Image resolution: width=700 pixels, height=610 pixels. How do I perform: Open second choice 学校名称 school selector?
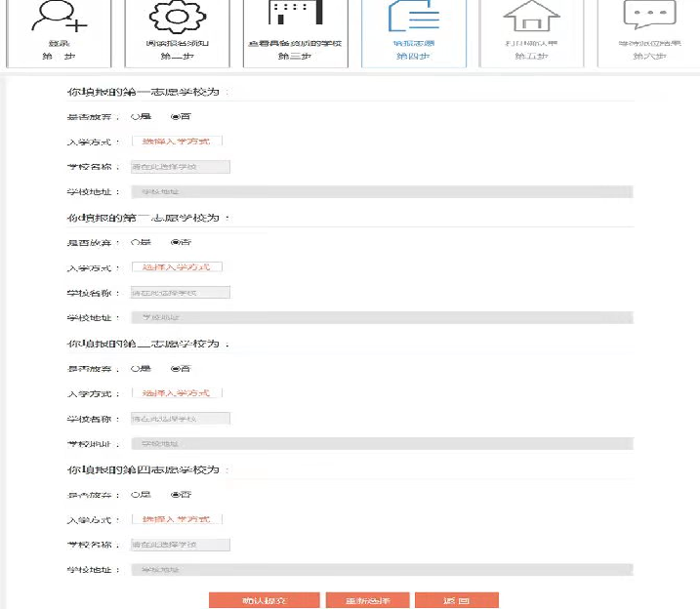click(x=181, y=293)
